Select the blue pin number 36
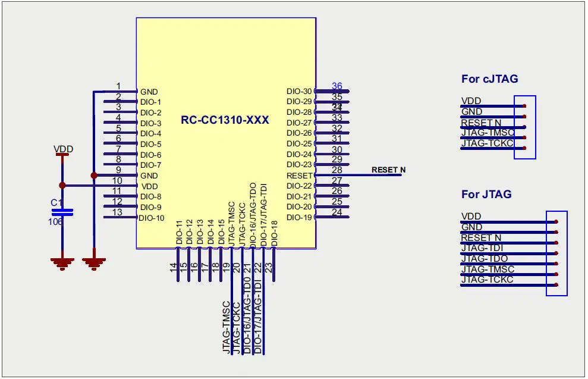This screenshot has width=588, height=379. coord(337,86)
